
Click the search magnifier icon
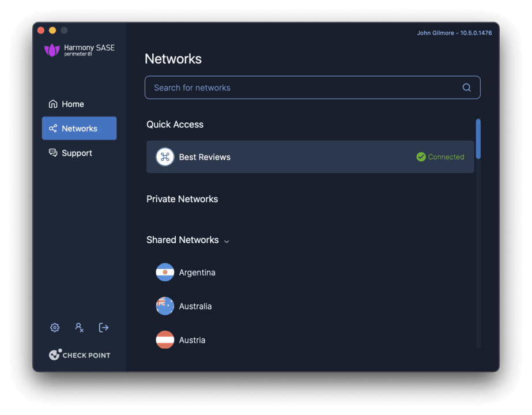(466, 87)
